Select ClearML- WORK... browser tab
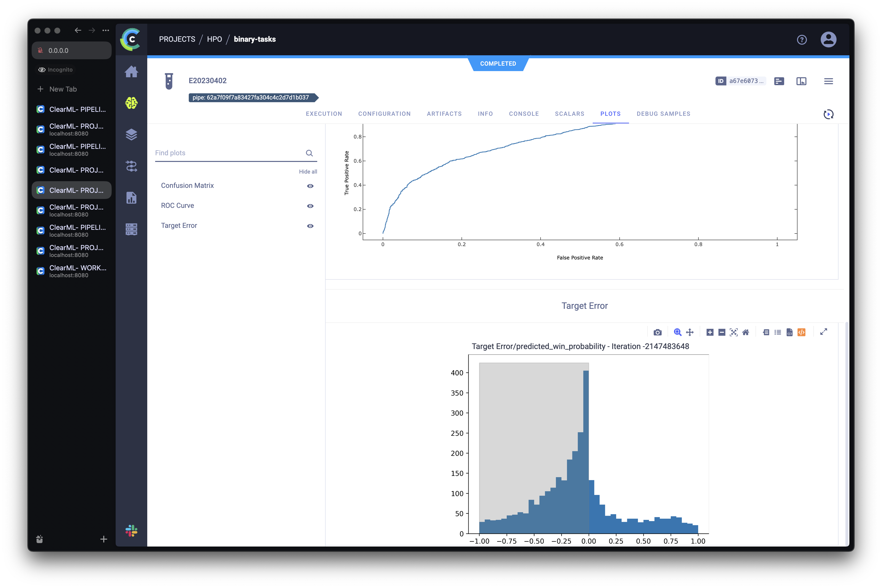 (71, 271)
